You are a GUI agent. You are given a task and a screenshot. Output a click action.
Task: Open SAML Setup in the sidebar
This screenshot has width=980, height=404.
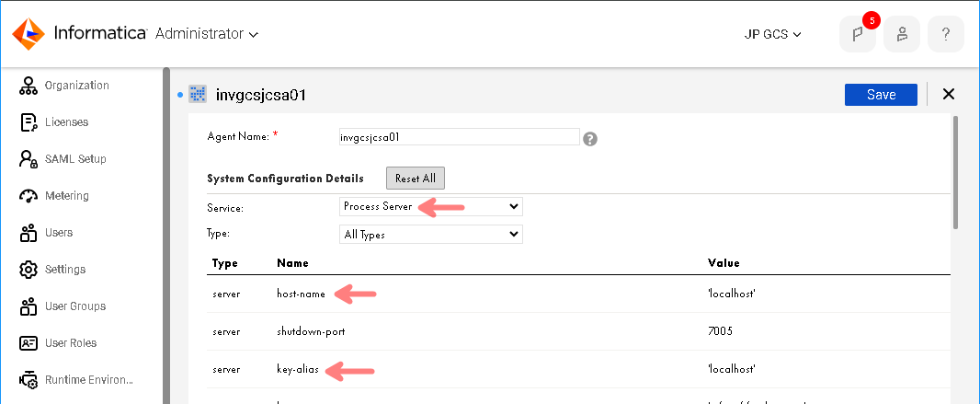pos(75,159)
